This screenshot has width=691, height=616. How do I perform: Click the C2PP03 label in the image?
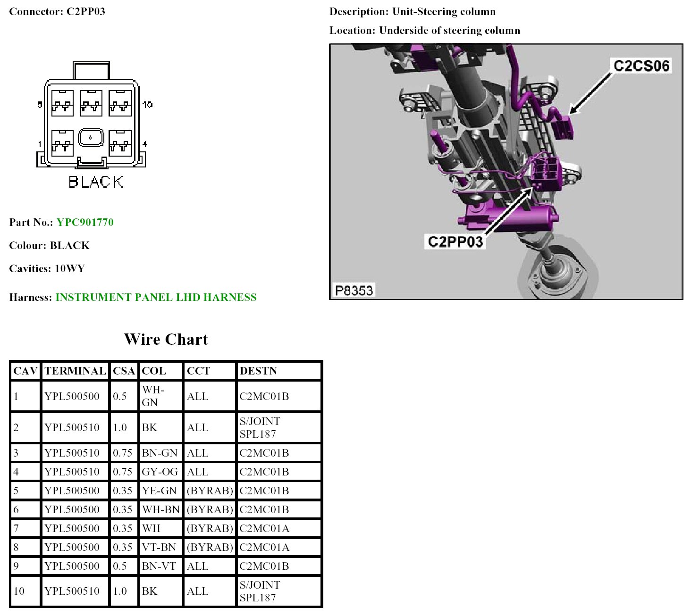coord(455,241)
